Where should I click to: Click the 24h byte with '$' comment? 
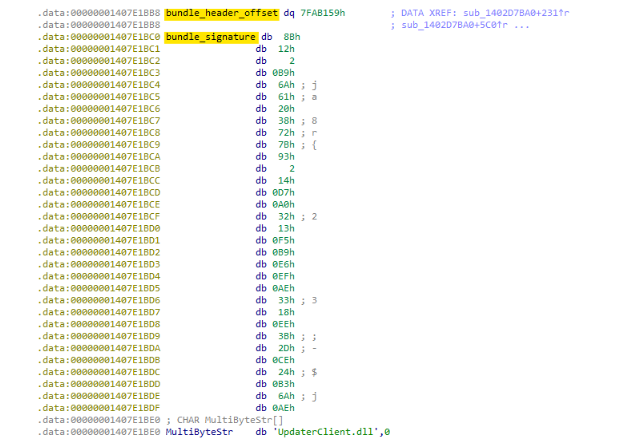[x=291, y=371]
